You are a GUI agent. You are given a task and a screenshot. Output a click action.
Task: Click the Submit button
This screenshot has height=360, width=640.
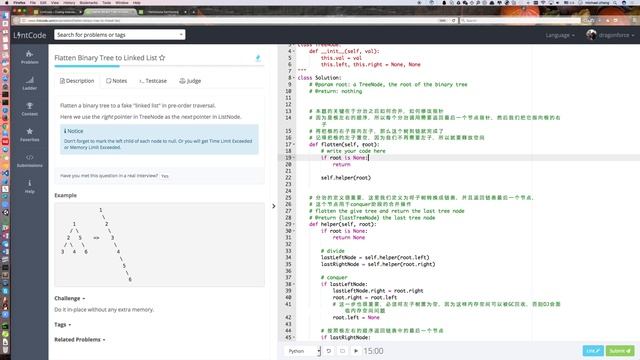(x=620, y=351)
